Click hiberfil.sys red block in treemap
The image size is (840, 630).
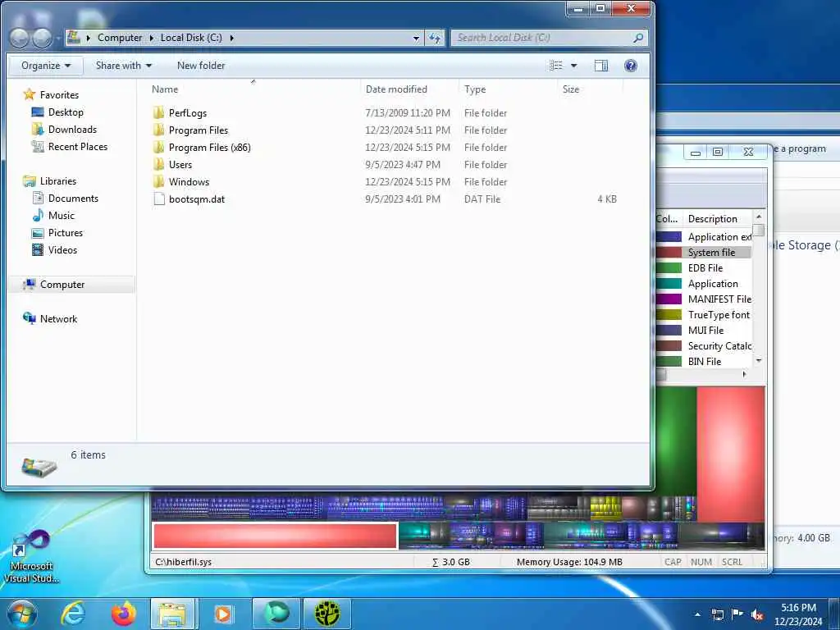(275, 536)
